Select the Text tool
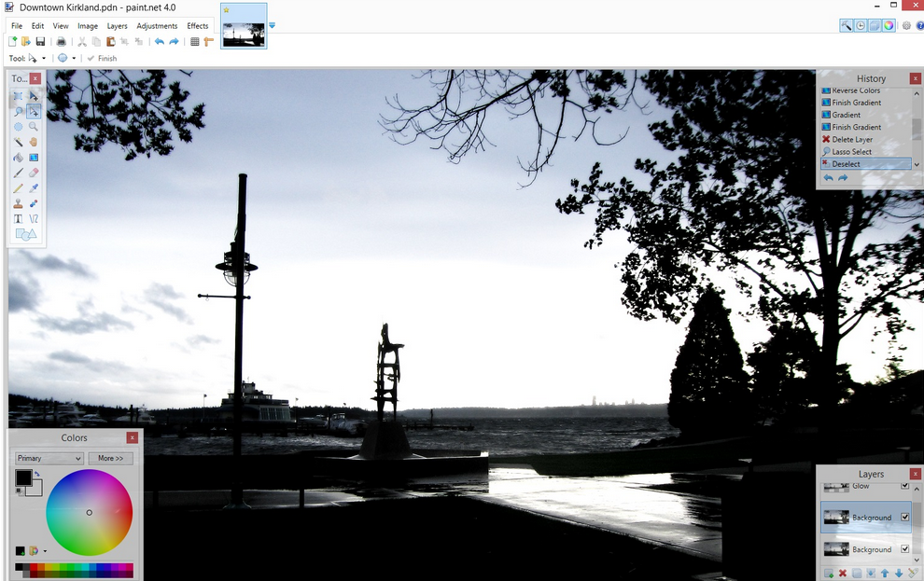The height and width of the screenshot is (581, 924). (x=19, y=218)
